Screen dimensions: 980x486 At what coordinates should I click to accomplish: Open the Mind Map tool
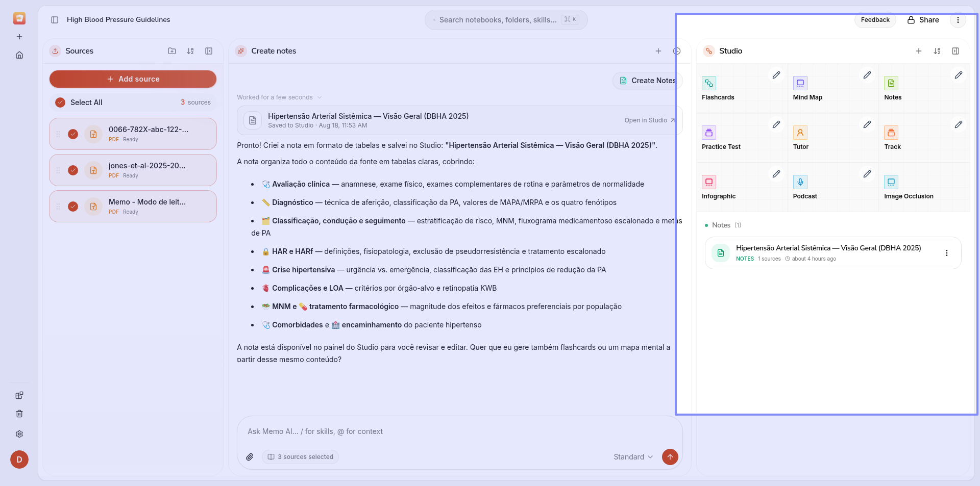click(833, 89)
